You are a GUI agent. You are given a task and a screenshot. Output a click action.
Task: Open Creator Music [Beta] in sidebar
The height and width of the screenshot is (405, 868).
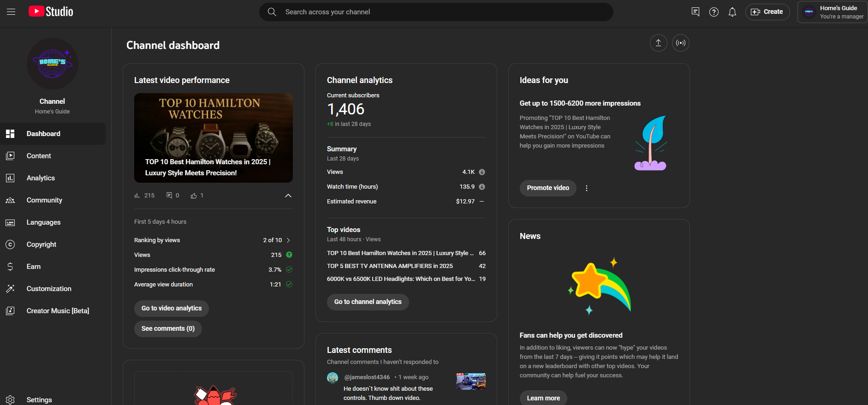point(53,311)
